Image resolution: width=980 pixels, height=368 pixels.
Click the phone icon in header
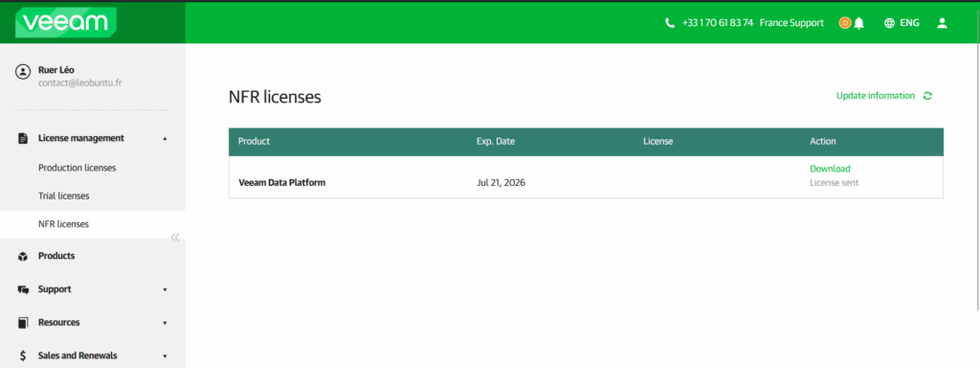pyautogui.click(x=670, y=23)
